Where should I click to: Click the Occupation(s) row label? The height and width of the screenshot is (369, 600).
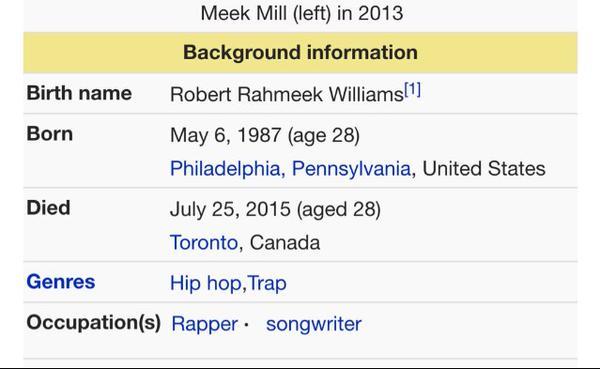(x=94, y=323)
